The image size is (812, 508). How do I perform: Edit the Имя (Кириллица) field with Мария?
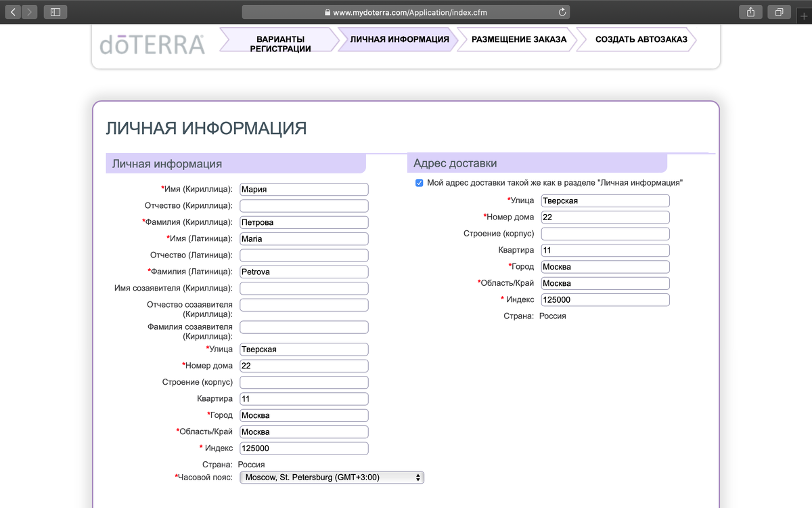tap(304, 190)
